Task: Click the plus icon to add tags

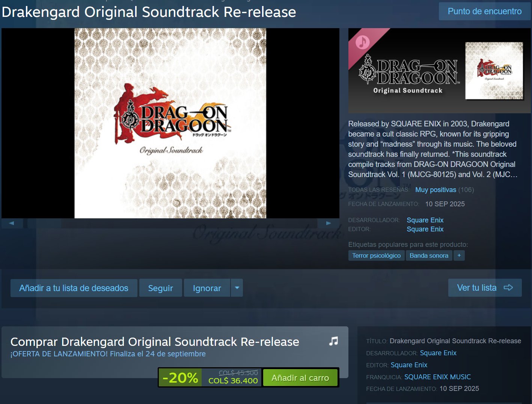Action: click(459, 255)
